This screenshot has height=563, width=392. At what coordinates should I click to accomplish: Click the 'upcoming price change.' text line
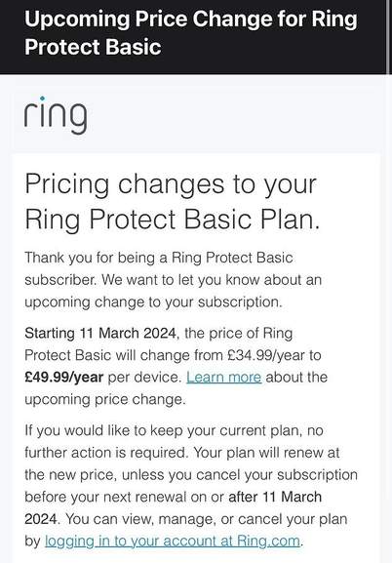[105, 399]
